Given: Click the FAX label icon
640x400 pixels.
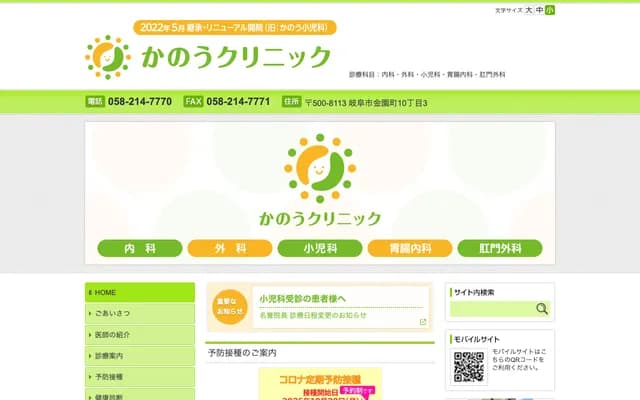Looking at the screenshot, I should 193,101.
